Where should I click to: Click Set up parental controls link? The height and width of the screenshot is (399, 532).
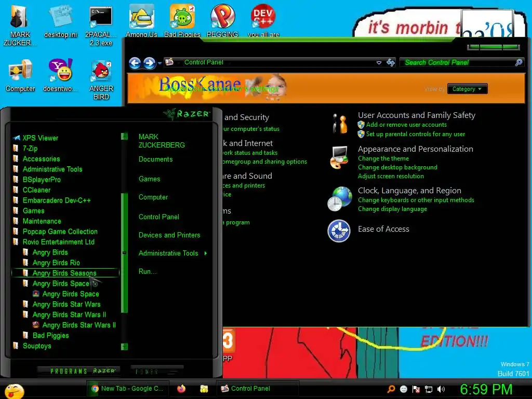tap(416, 134)
